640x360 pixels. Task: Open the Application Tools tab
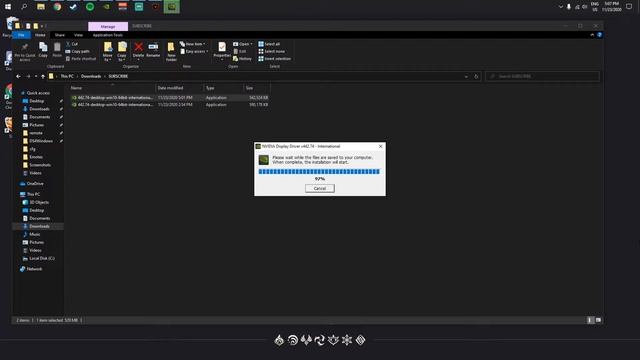pyautogui.click(x=108, y=35)
